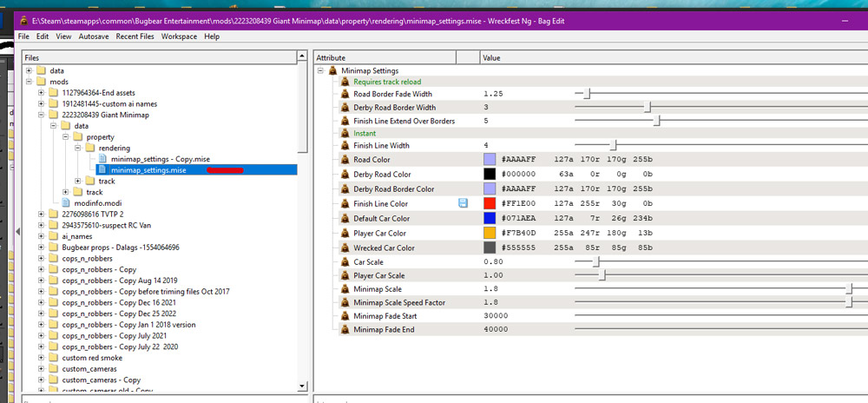
Task: Click the bag icon beside Player Car Color
Action: point(345,233)
